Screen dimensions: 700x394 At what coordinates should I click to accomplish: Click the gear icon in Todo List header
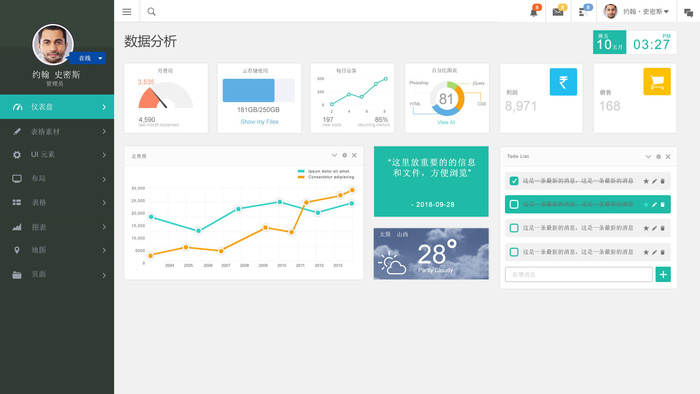tap(658, 157)
